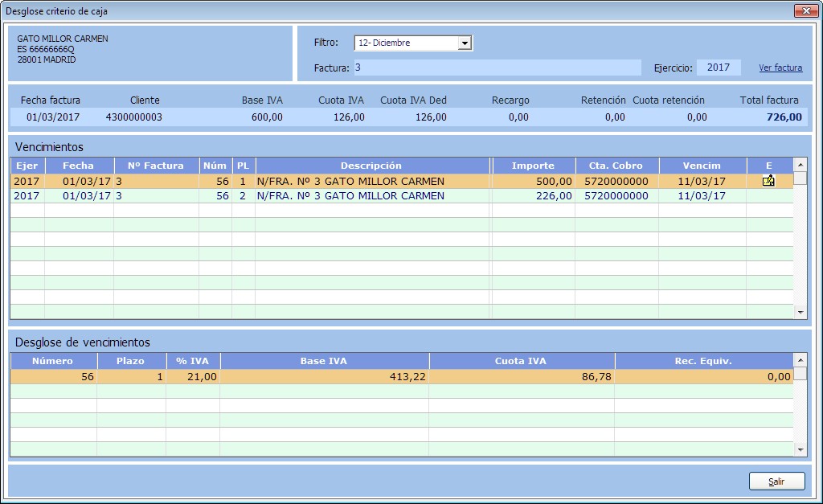
Task: Open the Filtro month dropdown
Action: pos(465,43)
